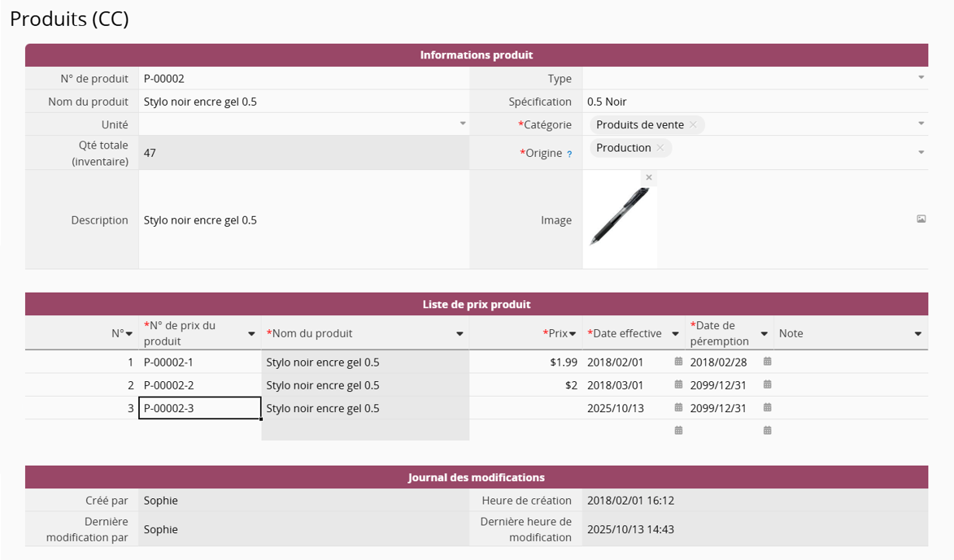The image size is (954, 560).
Task: Expand the Unité dropdown
Action: point(463,124)
